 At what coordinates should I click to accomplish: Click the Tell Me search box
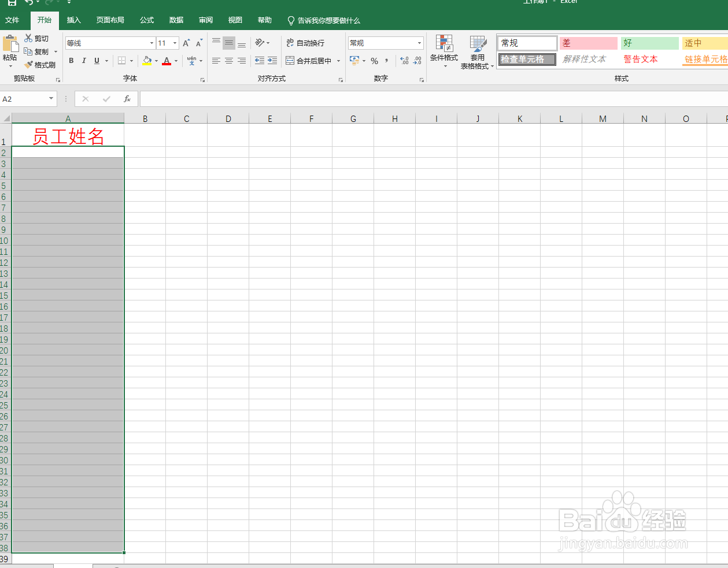pyautogui.click(x=324, y=20)
